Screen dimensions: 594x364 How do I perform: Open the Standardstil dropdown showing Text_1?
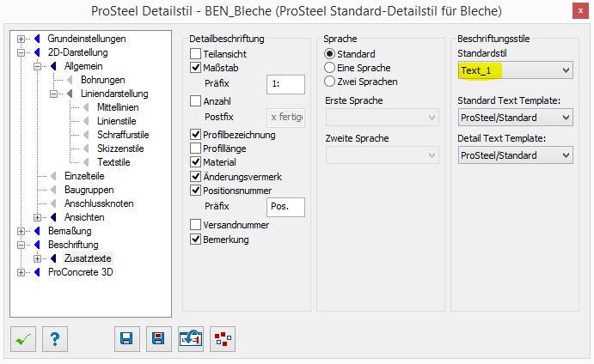pos(515,70)
